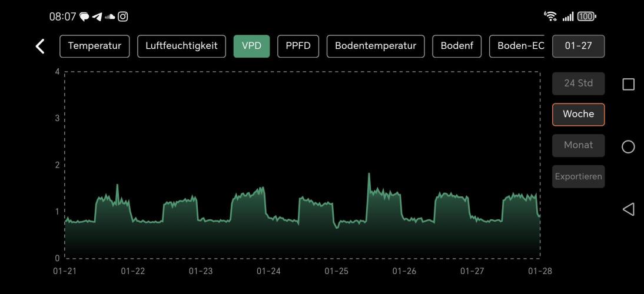Export data with Exportieren button
Screen dimensions: 644x294
tap(578, 176)
